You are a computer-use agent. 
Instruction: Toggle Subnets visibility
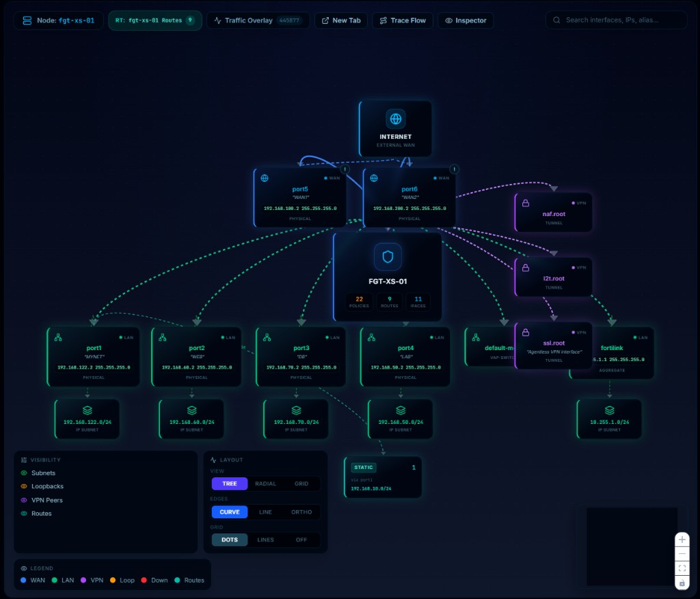[38, 473]
